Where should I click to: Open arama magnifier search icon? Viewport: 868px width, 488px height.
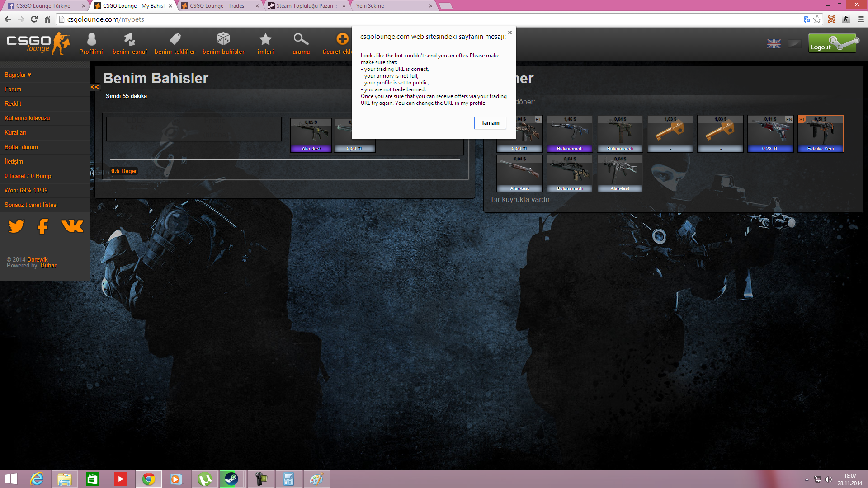click(x=301, y=44)
